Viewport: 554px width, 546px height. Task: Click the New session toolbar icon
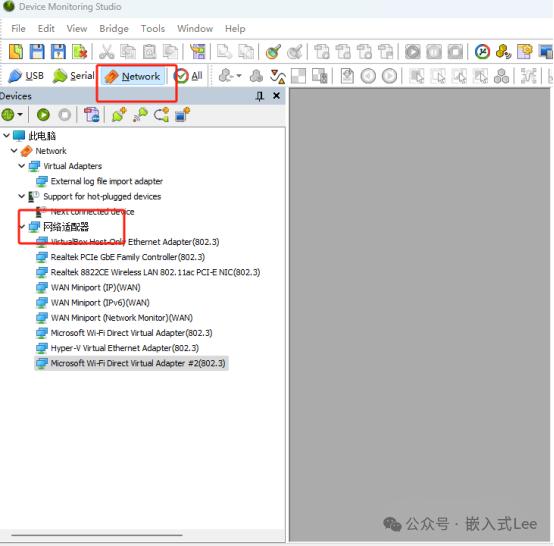click(x=16, y=52)
